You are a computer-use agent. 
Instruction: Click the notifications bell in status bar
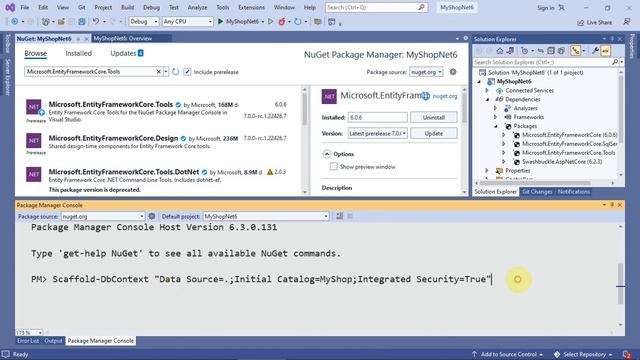coord(627,354)
